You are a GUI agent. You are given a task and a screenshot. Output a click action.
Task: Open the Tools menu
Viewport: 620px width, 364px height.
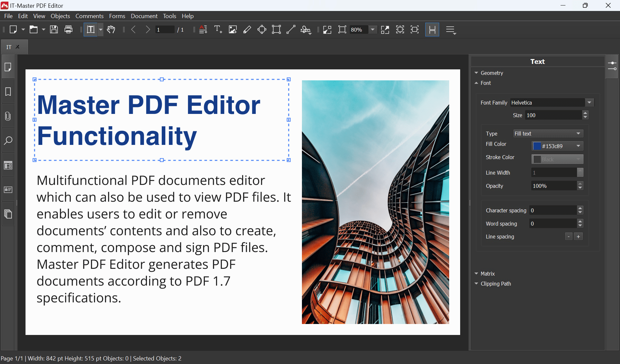coord(169,16)
